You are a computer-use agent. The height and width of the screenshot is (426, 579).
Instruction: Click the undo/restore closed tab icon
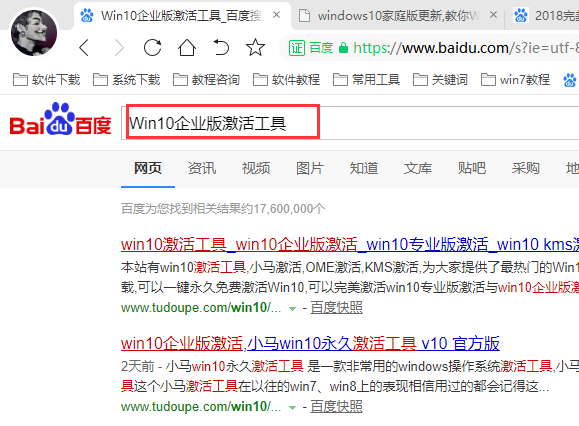[x=221, y=47]
